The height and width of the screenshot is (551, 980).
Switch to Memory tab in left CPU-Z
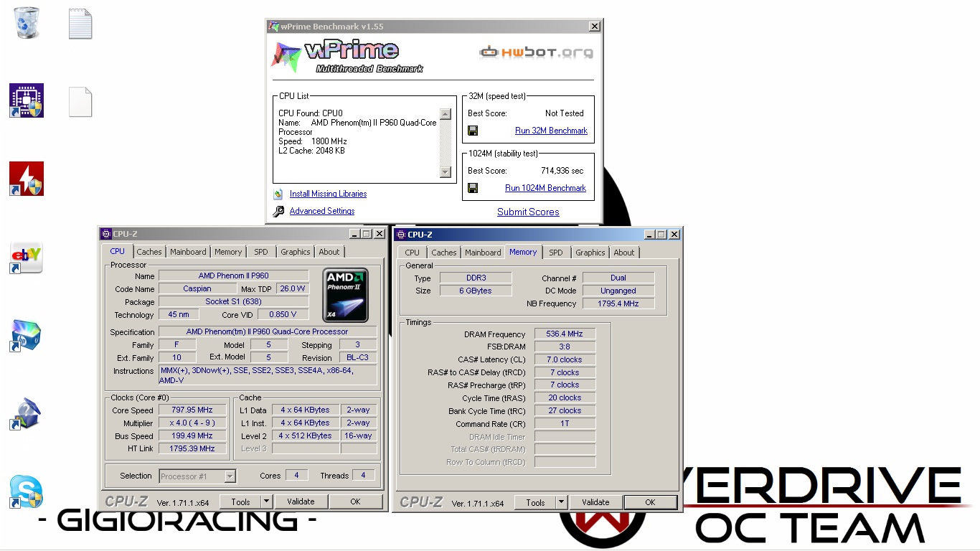point(228,252)
